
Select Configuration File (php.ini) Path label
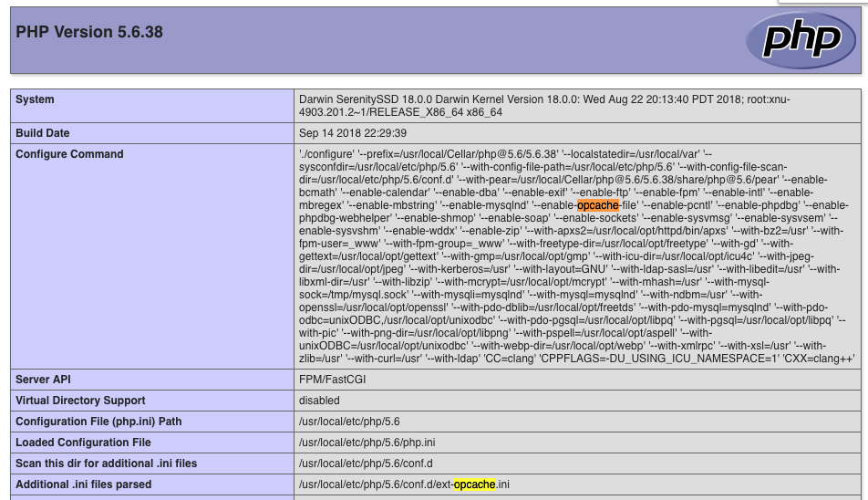point(98,422)
